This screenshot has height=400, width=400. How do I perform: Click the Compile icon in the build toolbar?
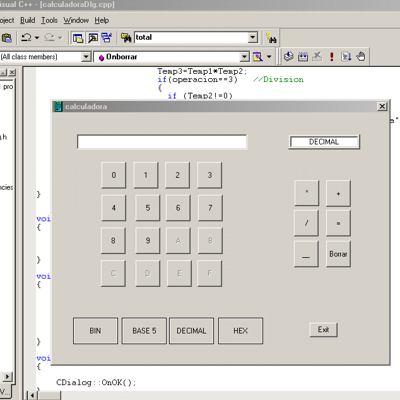click(x=288, y=56)
